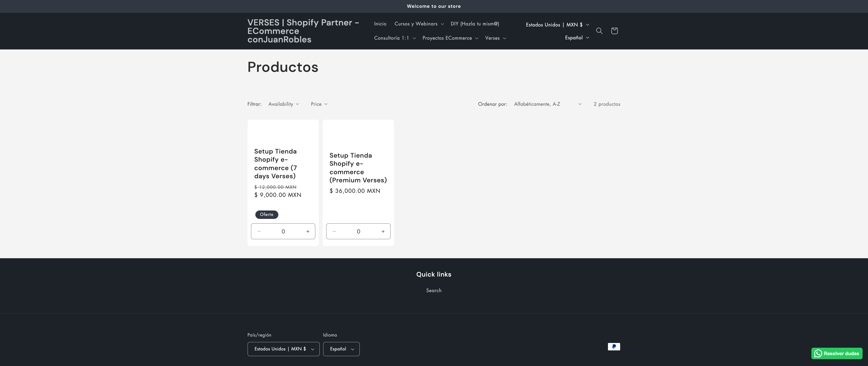Viewport: 868px width, 366px height.
Task: Expand the Price filter options
Action: [318, 104]
